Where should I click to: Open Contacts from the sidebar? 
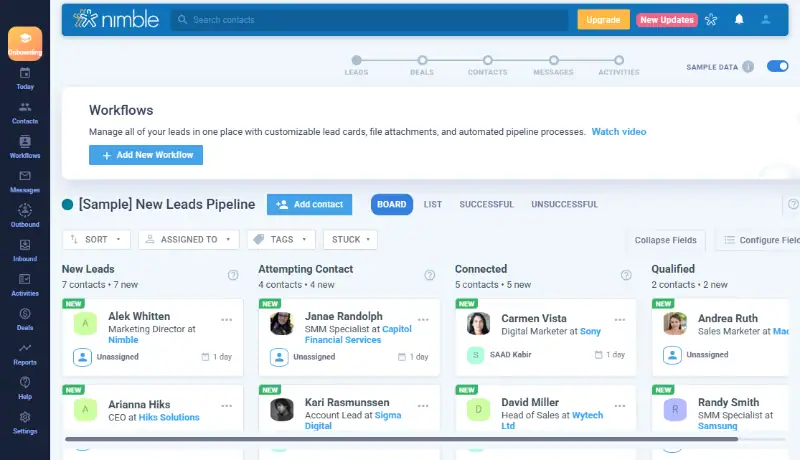pyautogui.click(x=25, y=113)
